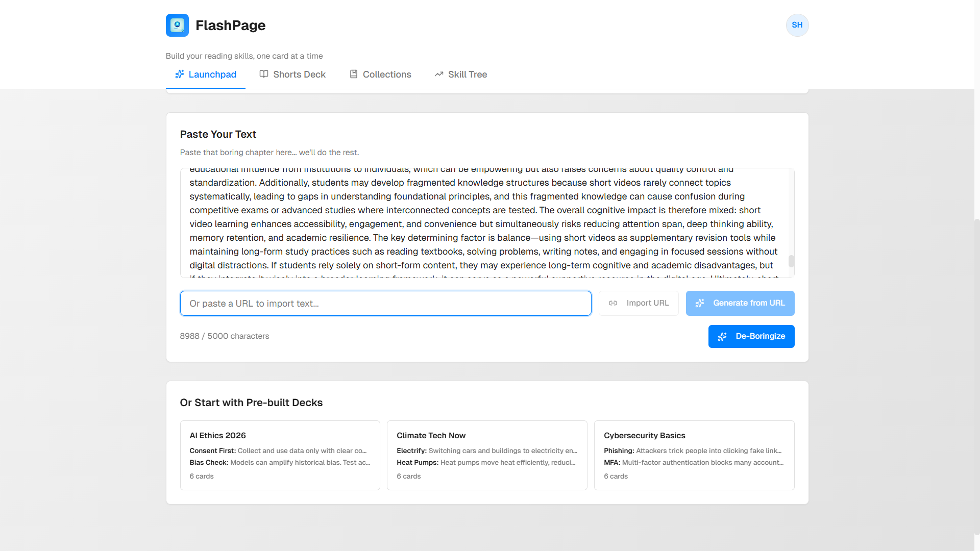Focus the paste URL input field

tap(385, 304)
